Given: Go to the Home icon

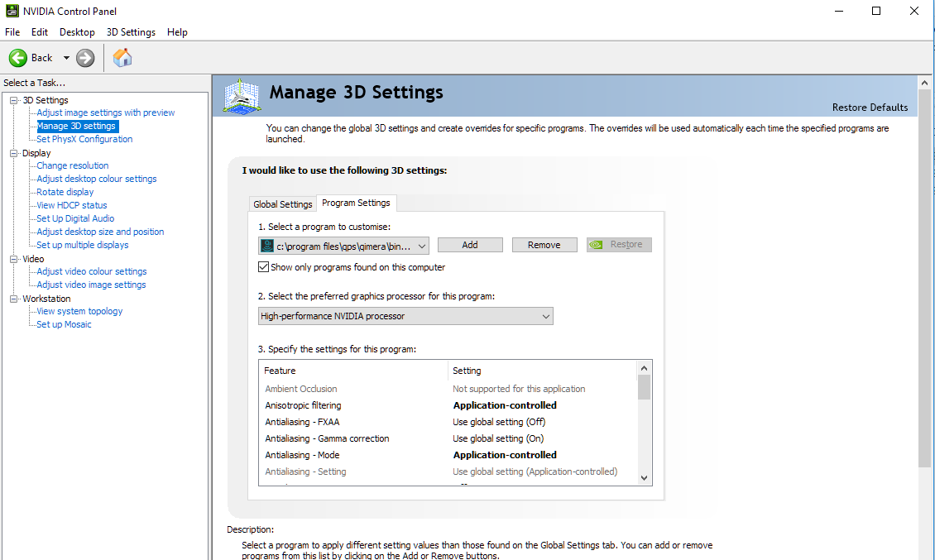Looking at the screenshot, I should [122, 58].
